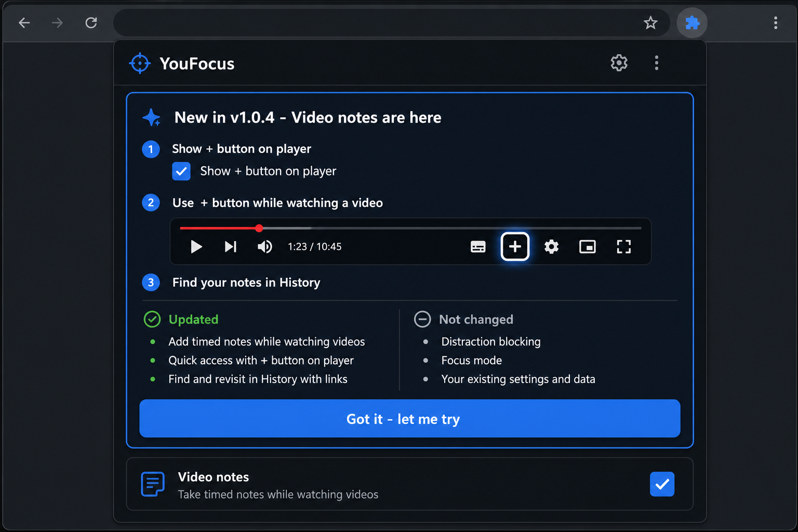Screen dimensions: 798x532
Task: Click Focus mode list item
Action: (472, 361)
